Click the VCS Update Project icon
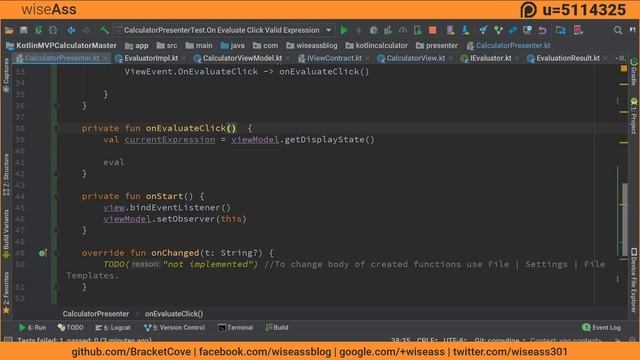640x360 pixels. 483,30
